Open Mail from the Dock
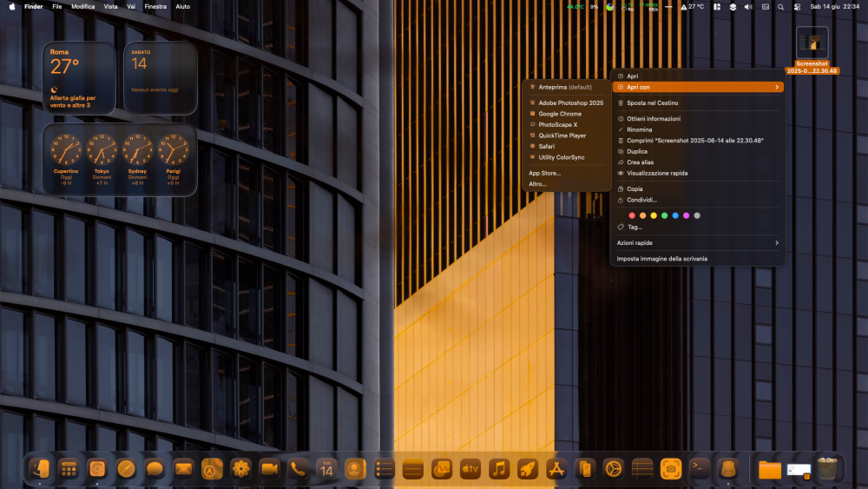The height and width of the screenshot is (489, 868). point(184,469)
